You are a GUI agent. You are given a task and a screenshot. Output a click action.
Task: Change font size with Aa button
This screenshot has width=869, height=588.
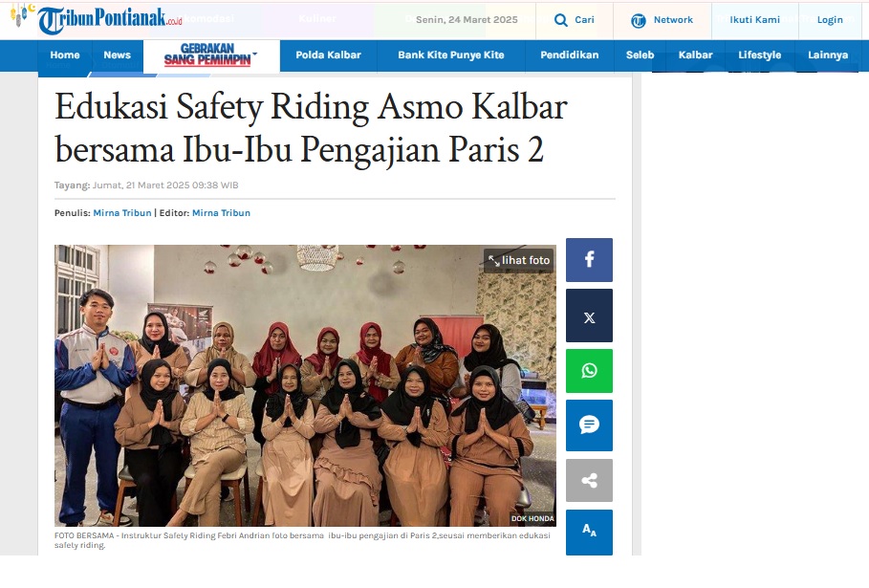(x=589, y=532)
